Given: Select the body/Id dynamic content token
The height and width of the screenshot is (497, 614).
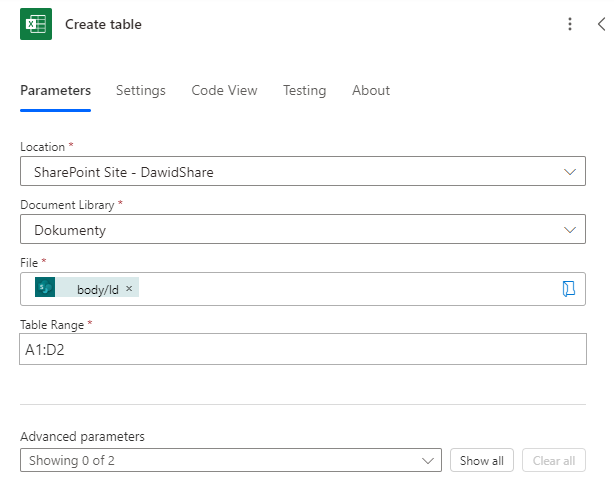Looking at the screenshot, I should [x=98, y=288].
